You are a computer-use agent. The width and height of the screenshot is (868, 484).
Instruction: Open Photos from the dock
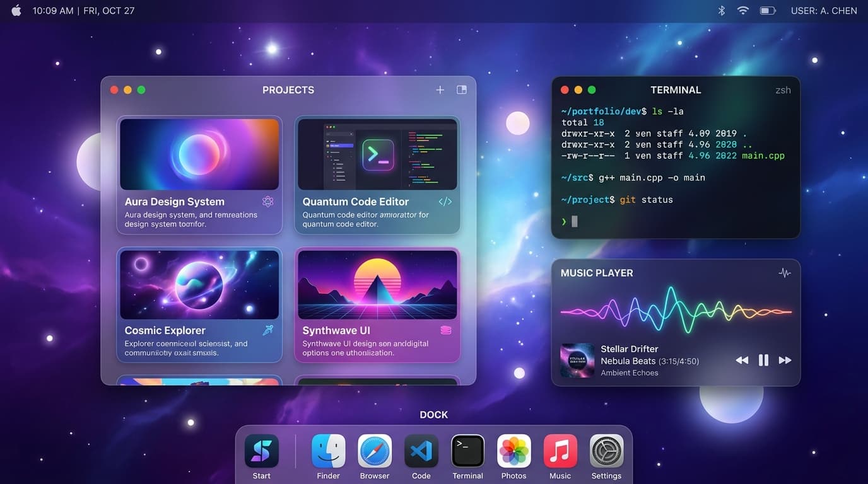coord(514,451)
